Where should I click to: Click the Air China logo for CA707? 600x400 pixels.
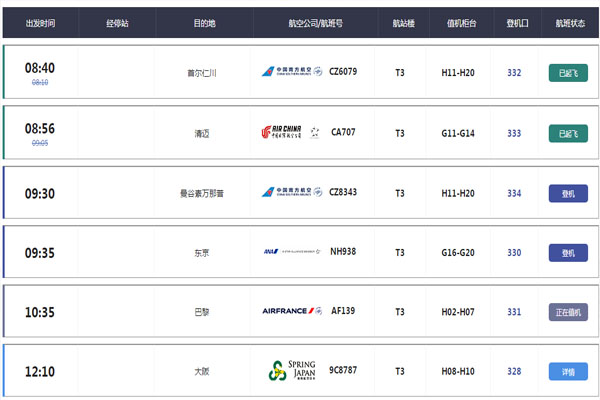[282, 132]
